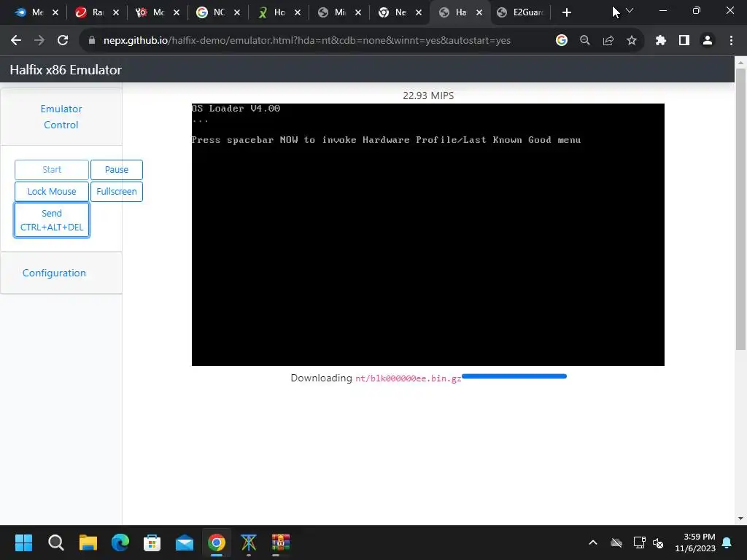The height and width of the screenshot is (560, 747).
Task: Bookmark this page with the star icon
Action: [632, 41]
